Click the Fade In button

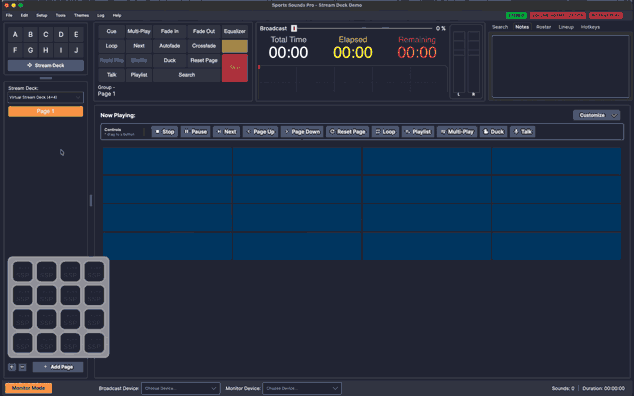click(x=169, y=31)
